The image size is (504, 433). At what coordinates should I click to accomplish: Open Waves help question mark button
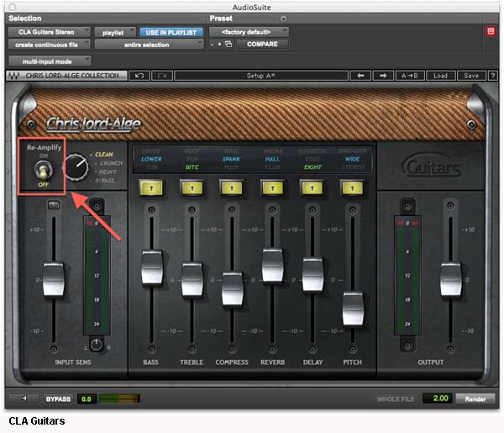click(x=493, y=76)
